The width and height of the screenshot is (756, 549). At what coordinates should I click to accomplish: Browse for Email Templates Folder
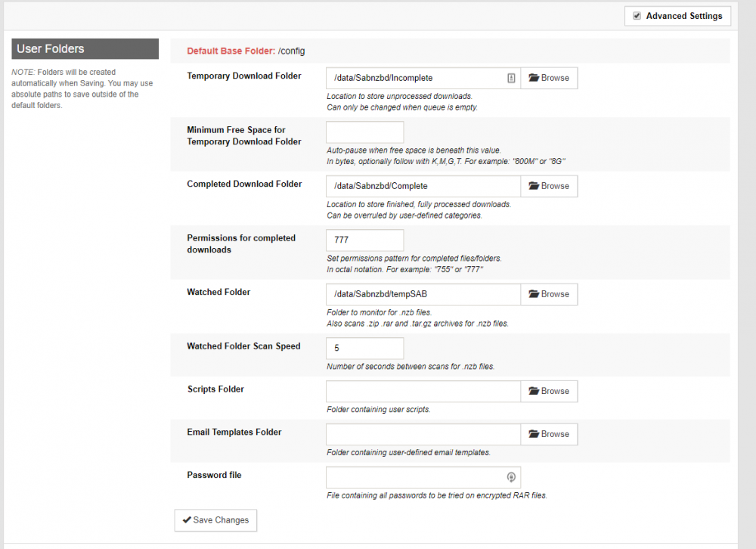(x=549, y=434)
